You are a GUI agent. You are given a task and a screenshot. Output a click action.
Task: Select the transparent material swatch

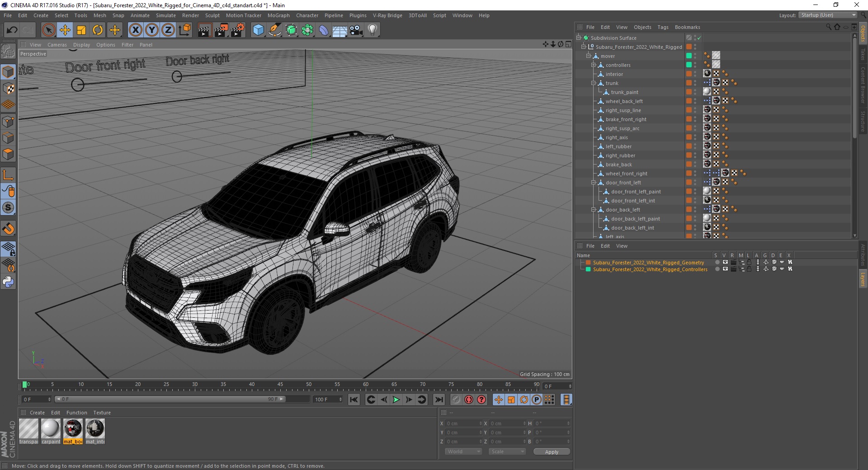[x=28, y=428]
